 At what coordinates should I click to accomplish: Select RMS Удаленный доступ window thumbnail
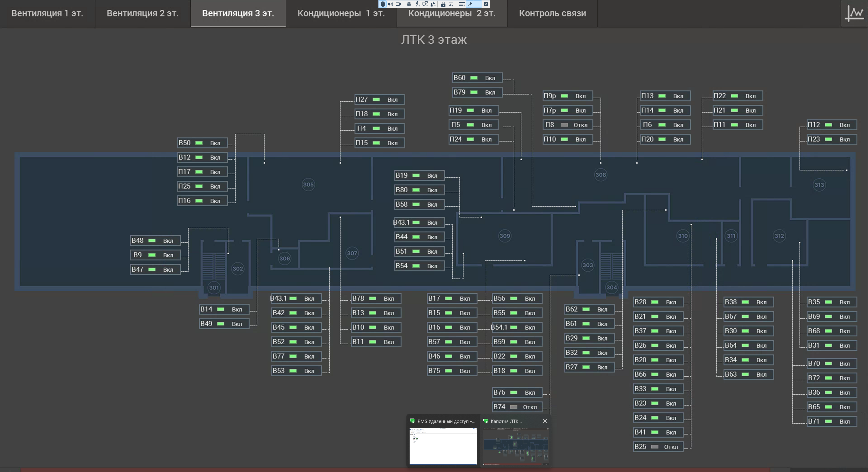[x=443, y=441]
